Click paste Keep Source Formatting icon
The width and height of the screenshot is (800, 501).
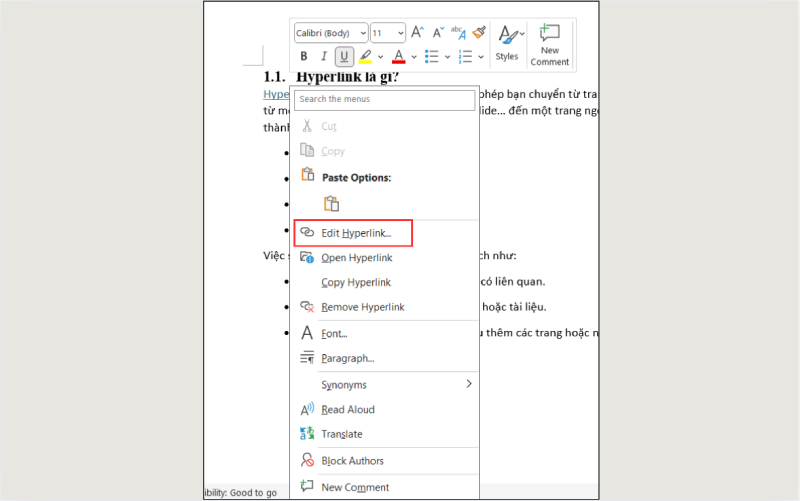coord(331,204)
